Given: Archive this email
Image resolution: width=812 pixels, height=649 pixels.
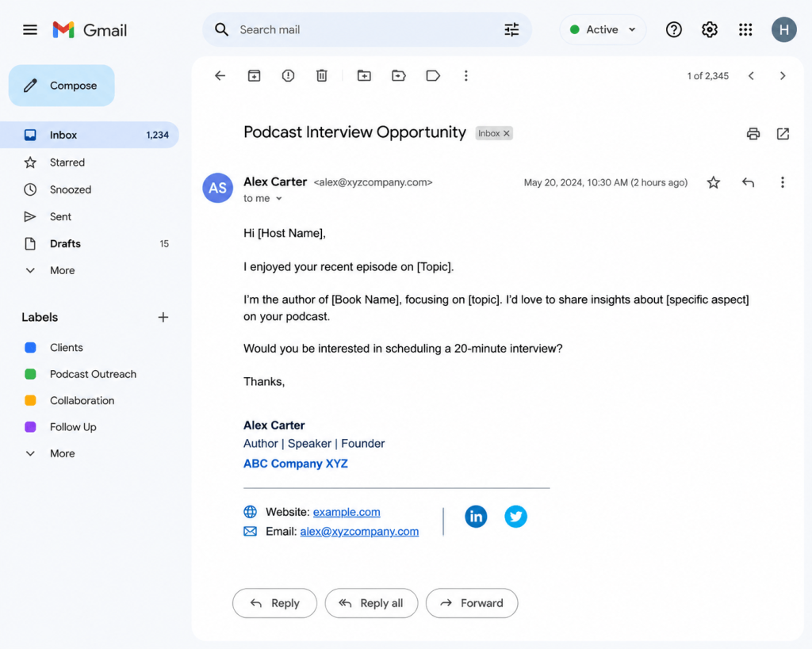Looking at the screenshot, I should (254, 75).
